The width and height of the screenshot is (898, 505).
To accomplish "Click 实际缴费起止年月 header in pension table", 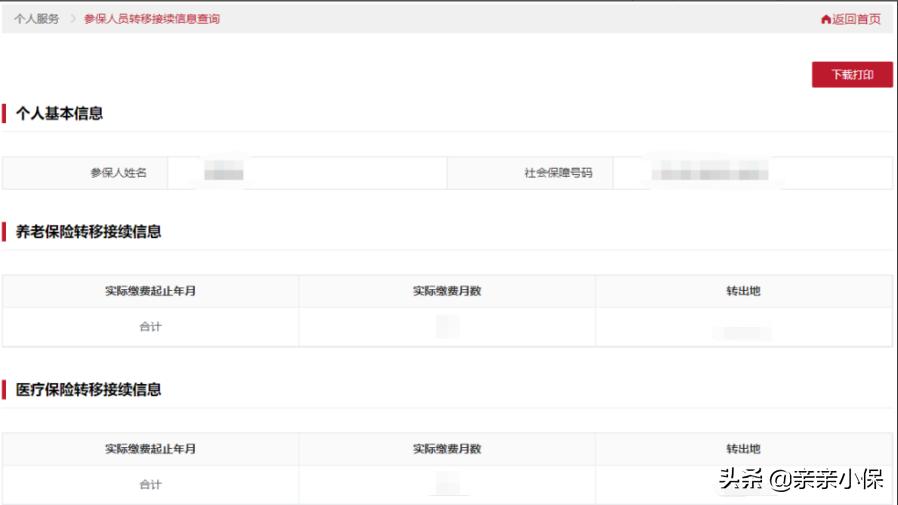I will 151,291.
